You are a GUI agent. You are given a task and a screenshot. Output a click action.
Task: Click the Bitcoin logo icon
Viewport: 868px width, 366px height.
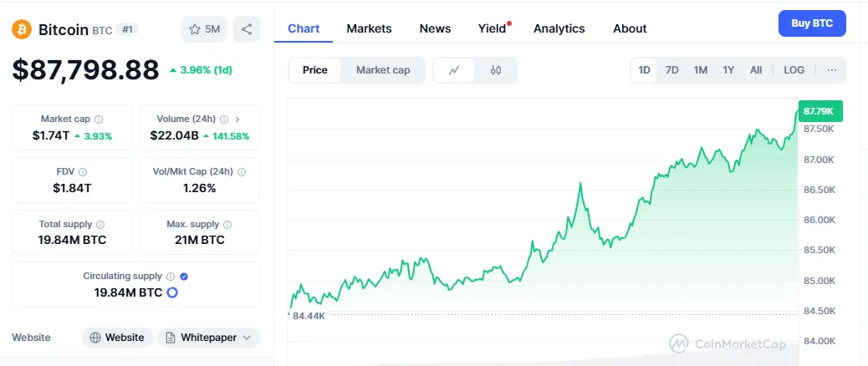22,29
